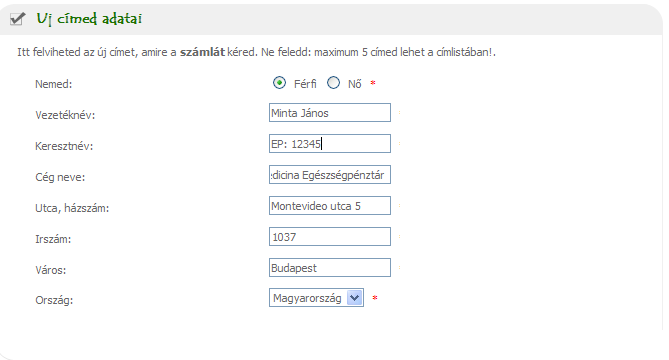Viewport: 669px width, 360px height.
Task: Open the Magyarország country dropdown
Action: click(316, 298)
